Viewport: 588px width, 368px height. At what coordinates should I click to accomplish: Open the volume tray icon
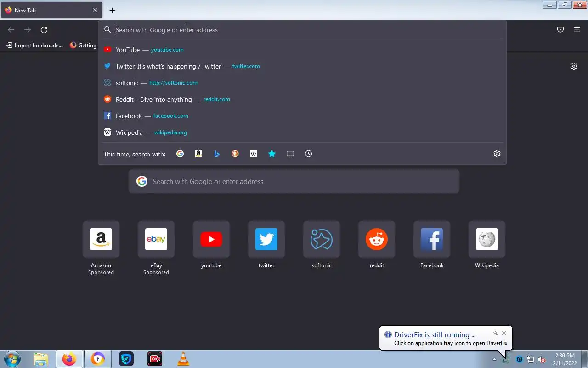542,359
